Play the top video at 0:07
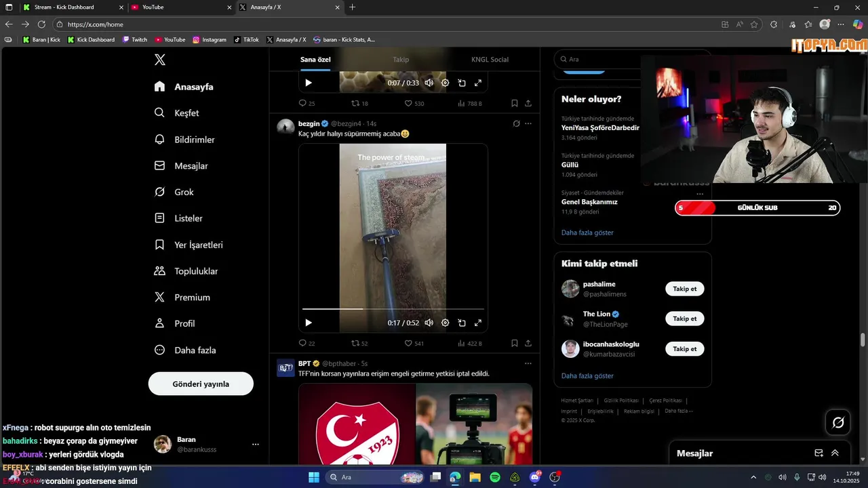 (x=309, y=83)
